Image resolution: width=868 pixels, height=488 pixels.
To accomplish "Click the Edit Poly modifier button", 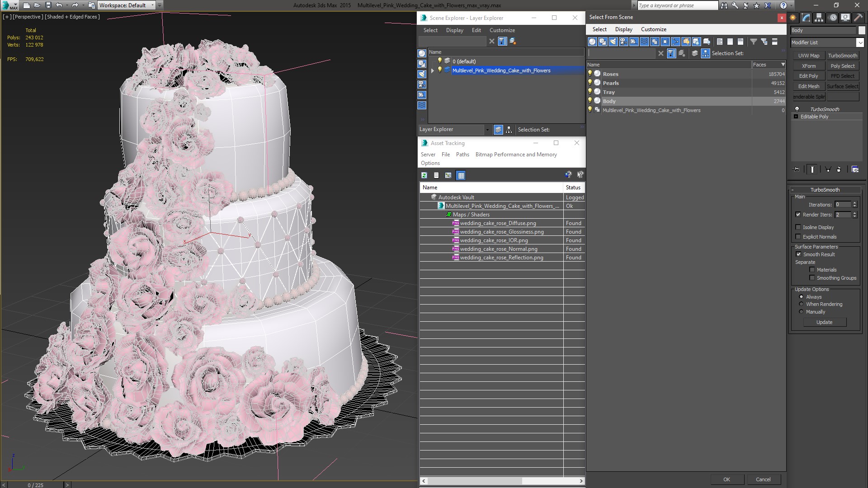I will (x=808, y=76).
